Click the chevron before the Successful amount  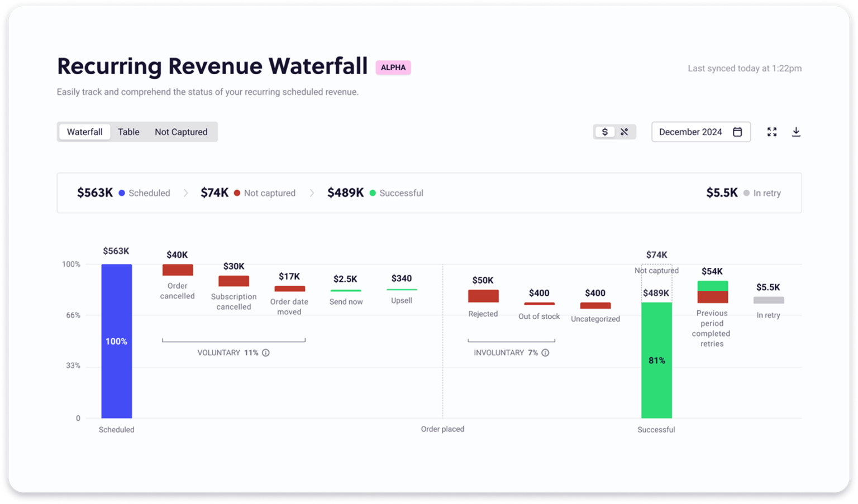click(x=312, y=193)
